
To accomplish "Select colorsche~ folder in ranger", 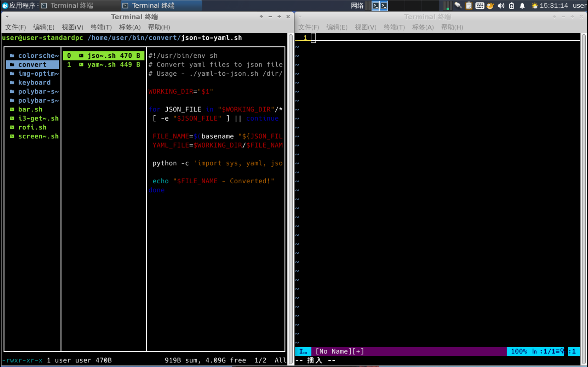I will 33,56.
